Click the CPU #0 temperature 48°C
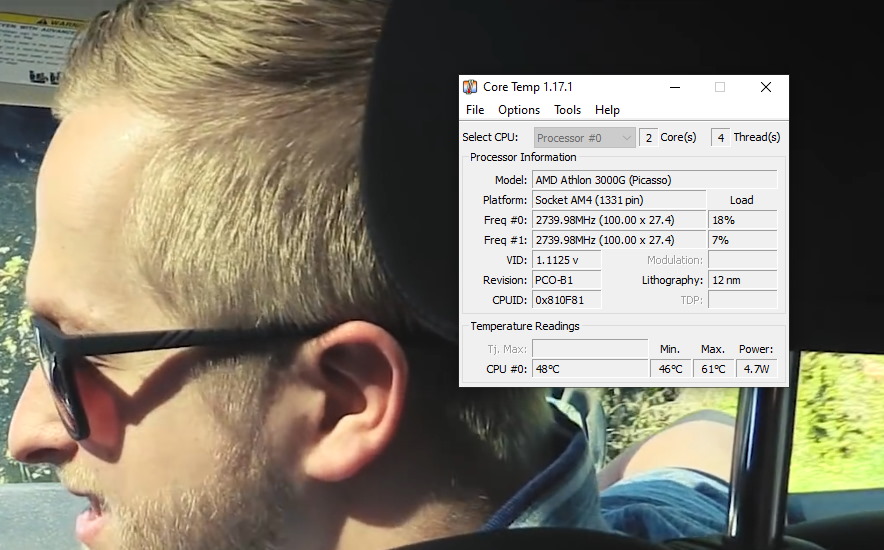Image resolution: width=884 pixels, height=550 pixels. point(590,369)
